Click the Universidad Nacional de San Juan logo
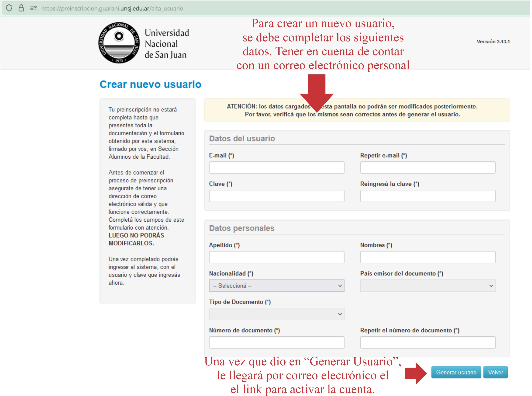 (x=119, y=43)
